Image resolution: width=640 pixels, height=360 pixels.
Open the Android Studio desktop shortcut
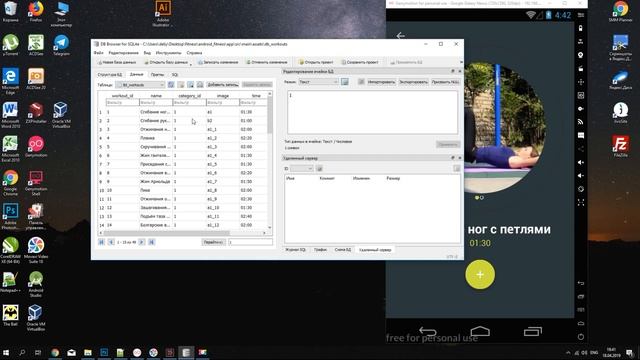[36, 284]
